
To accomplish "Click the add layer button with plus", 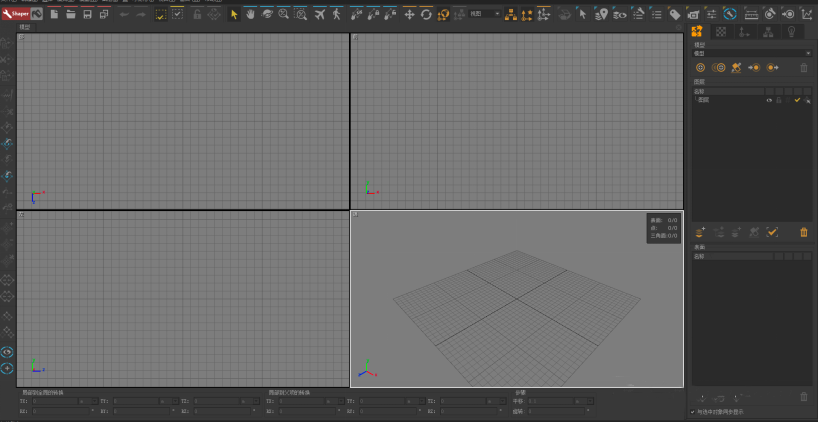I will [700, 232].
